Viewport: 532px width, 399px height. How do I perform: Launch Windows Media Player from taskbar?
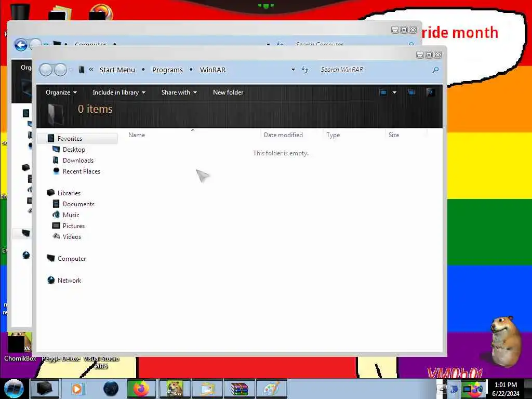77,389
